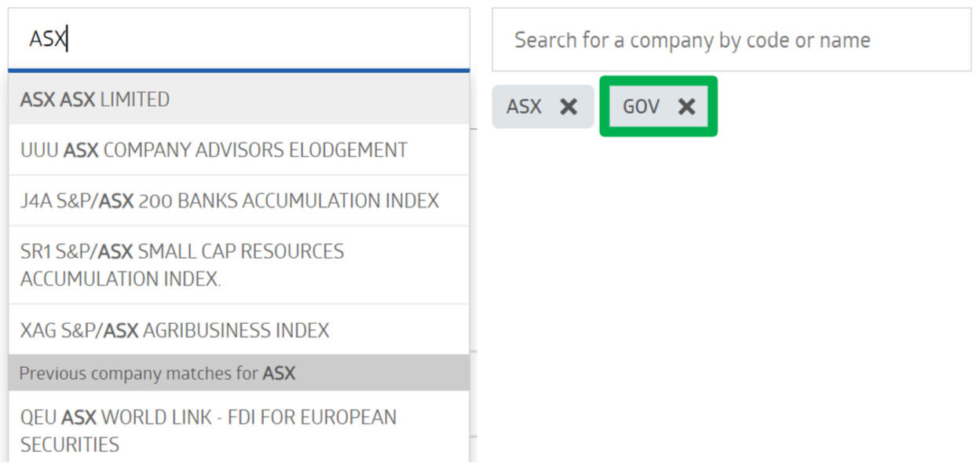This screenshot has height=463, width=980.
Task: Click 'SECURITIES' line of the QEU entry
Action: tap(70, 444)
